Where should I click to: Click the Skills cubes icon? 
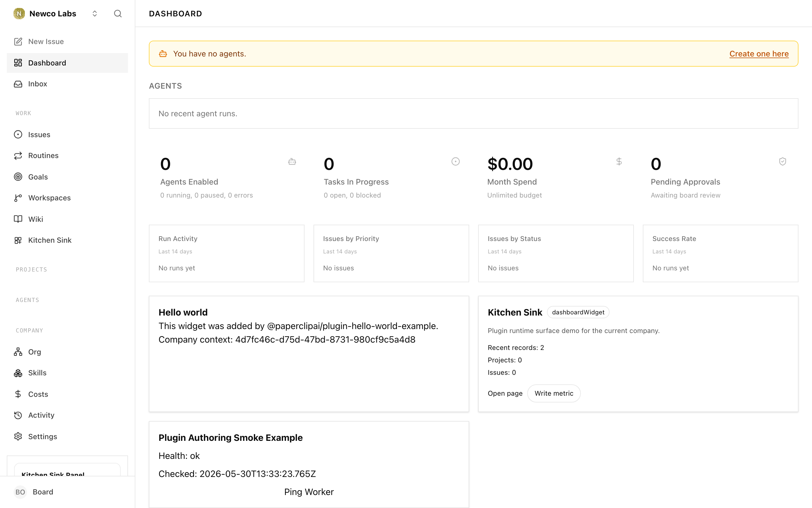tap(18, 373)
